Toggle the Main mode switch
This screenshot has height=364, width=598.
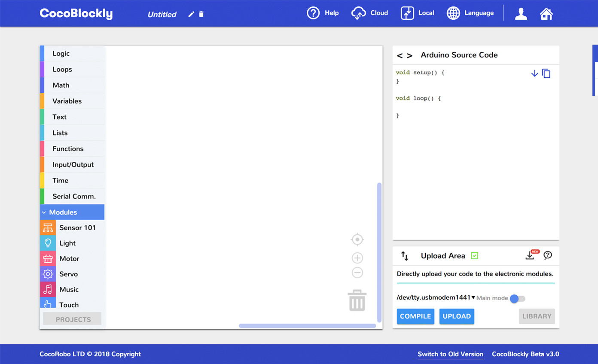click(x=517, y=298)
